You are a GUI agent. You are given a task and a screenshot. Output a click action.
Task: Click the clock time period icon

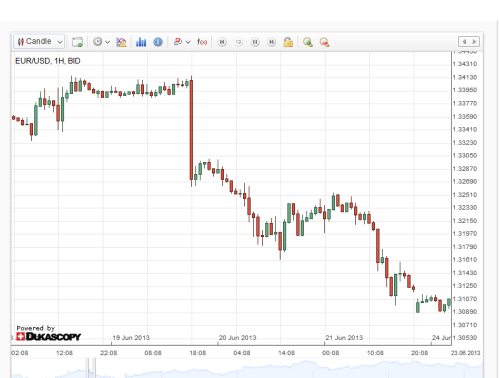(98, 42)
